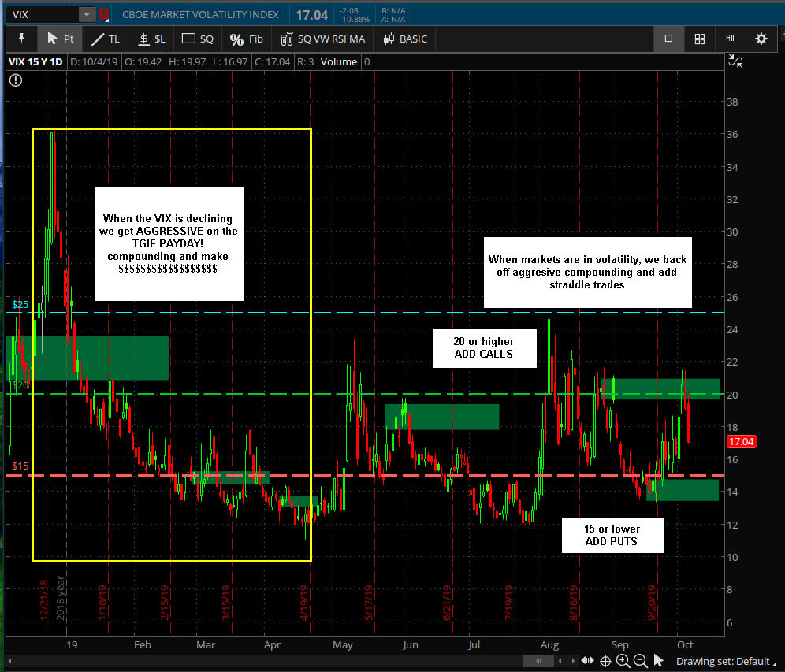Switch to single chart layout view
The height and width of the screenshot is (672, 785).
coord(668,39)
